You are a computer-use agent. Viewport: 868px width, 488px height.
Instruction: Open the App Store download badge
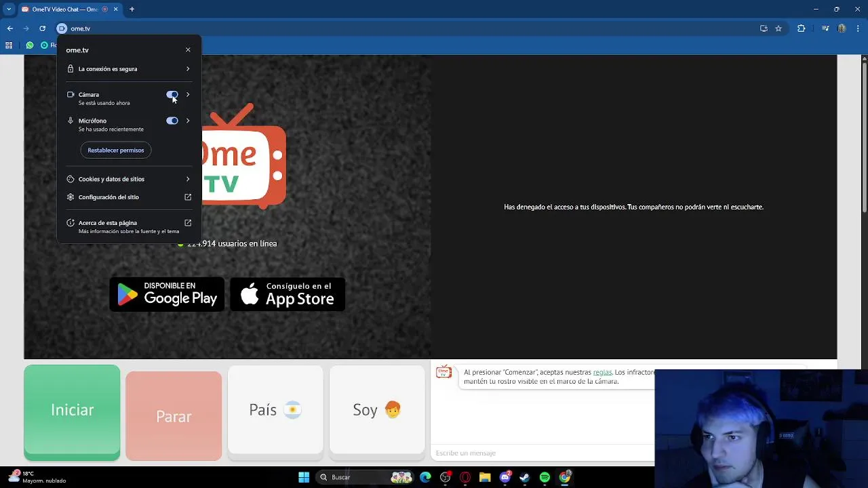tap(288, 294)
